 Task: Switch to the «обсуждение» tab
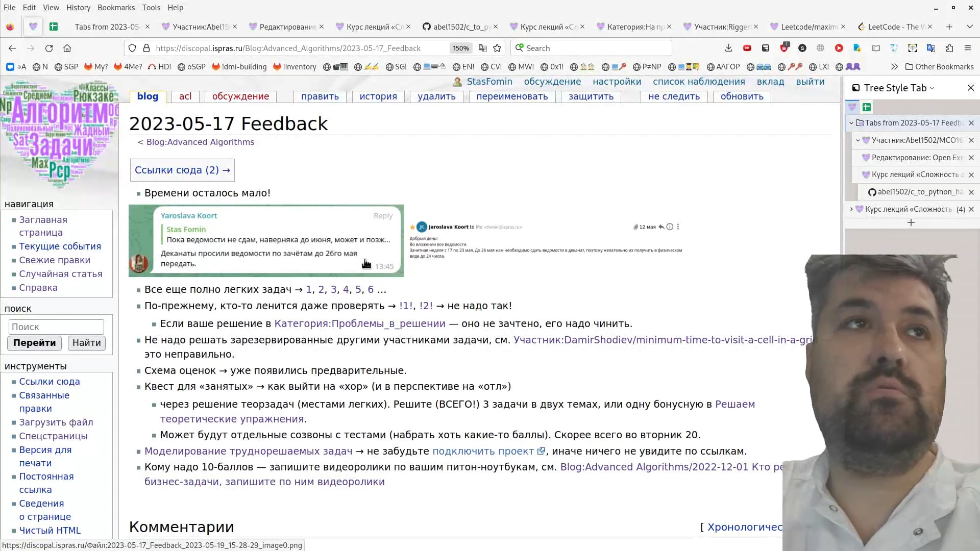click(x=240, y=96)
